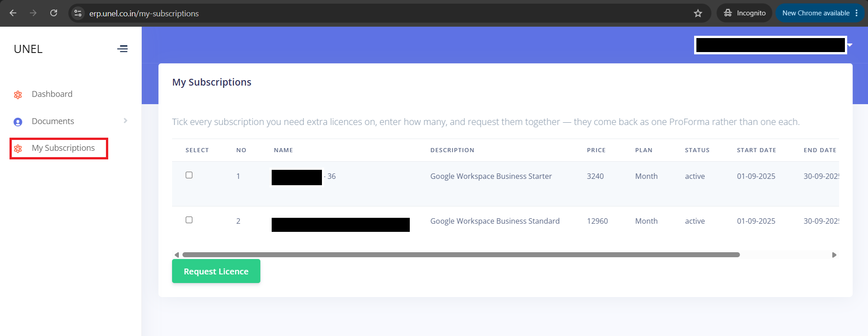Click the Request Licence button
The image size is (868, 336).
[216, 271]
